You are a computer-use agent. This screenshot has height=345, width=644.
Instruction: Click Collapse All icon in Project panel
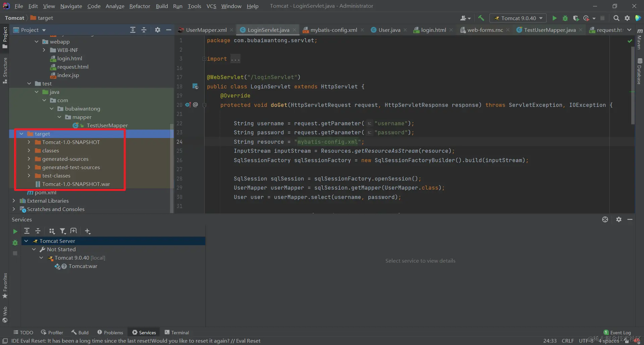click(144, 30)
